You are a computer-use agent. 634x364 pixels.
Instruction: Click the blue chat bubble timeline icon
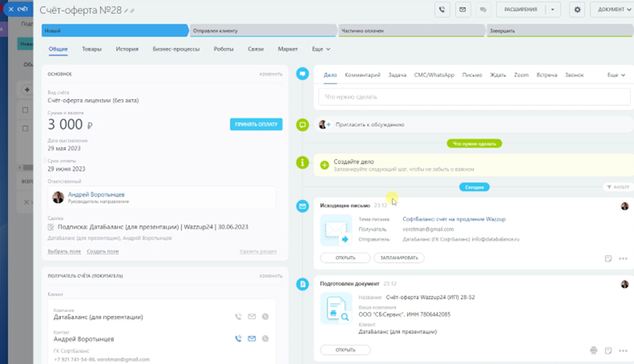[x=302, y=74]
